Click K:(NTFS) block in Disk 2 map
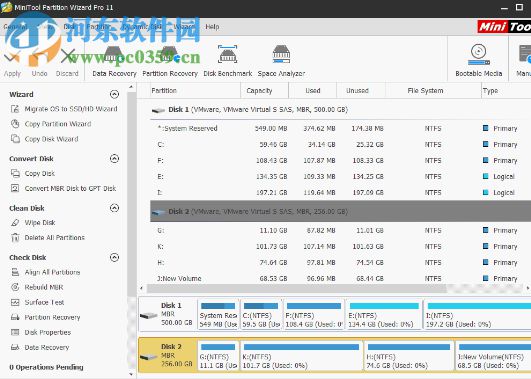531x379 pixels. [301, 356]
